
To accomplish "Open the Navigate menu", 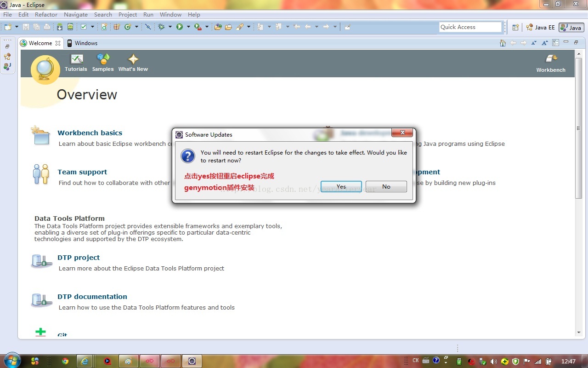I will (x=76, y=14).
